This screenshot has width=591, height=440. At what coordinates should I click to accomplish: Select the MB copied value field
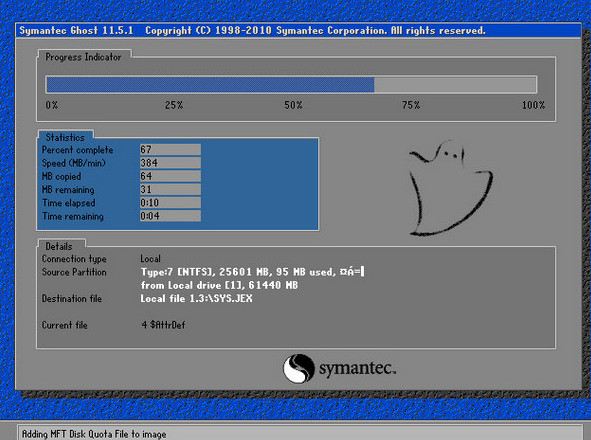coord(170,176)
